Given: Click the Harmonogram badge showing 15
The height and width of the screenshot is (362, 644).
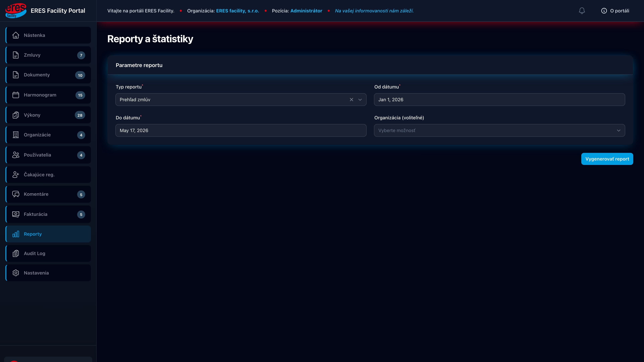Looking at the screenshot, I should coord(80,95).
